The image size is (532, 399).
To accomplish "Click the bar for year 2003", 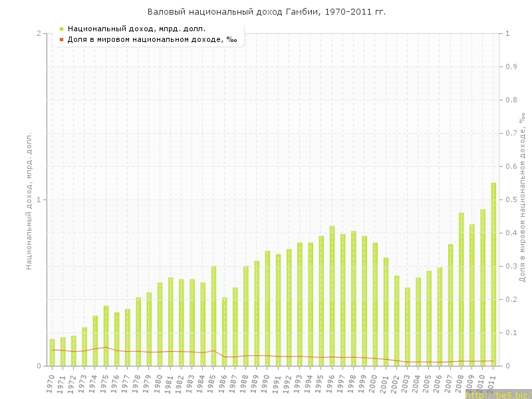I will tap(408, 327).
